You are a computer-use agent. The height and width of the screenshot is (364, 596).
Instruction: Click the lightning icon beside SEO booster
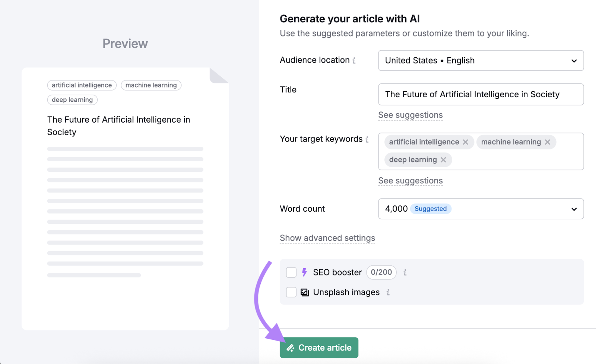pyautogui.click(x=305, y=272)
